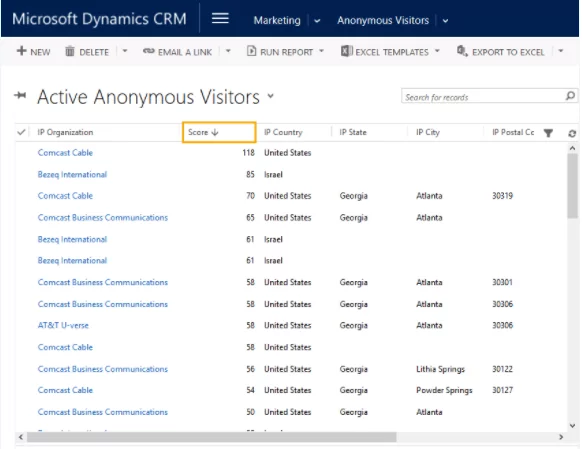The image size is (582, 449).
Task: Open the Excel Templates dropdown arrow
Action: pos(437,51)
